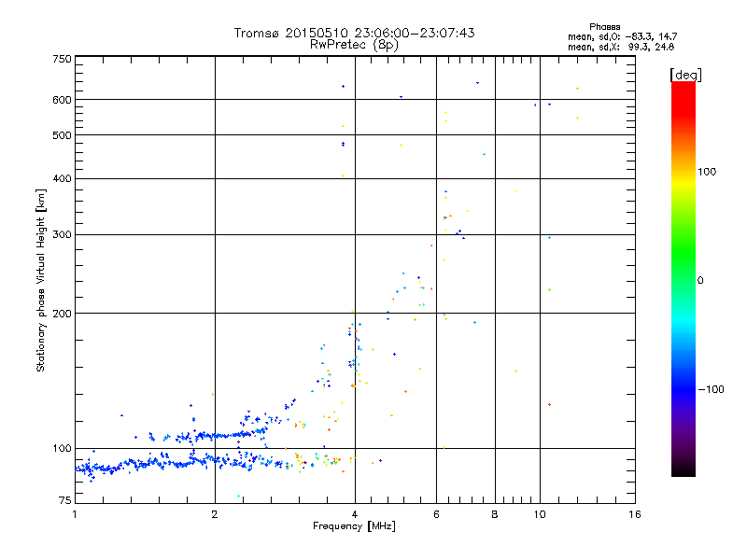Screen dimensions: 747x560
Task: Click the '300' height axis tick label
Action: [62, 235]
